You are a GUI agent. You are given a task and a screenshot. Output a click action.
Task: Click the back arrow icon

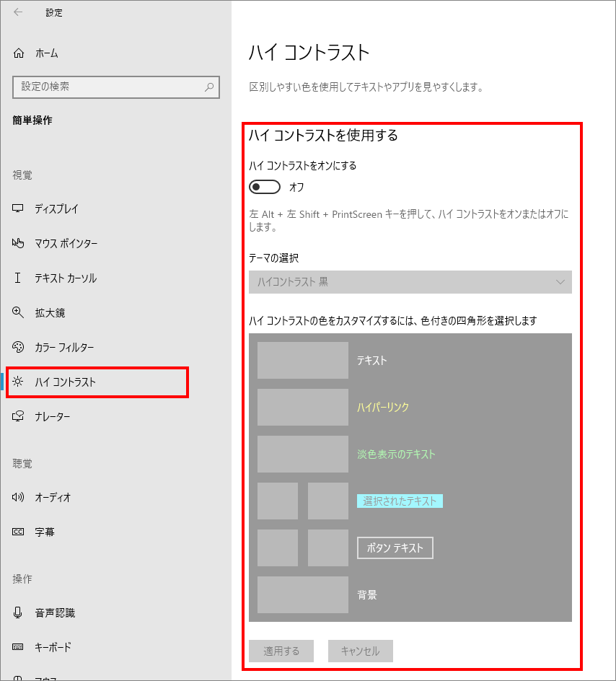[x=18, y=12]
